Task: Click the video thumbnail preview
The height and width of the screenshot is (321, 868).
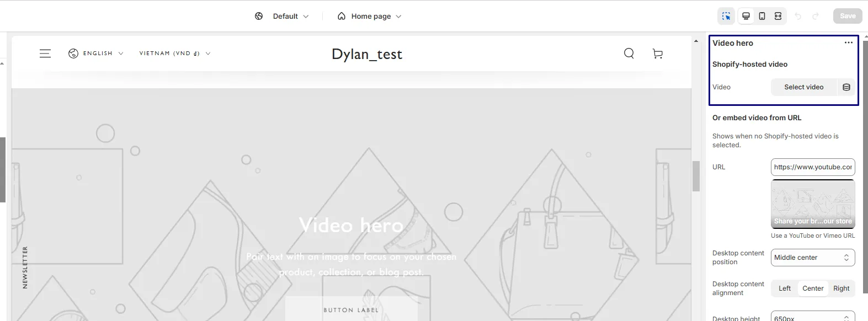Action: [813, 204]
